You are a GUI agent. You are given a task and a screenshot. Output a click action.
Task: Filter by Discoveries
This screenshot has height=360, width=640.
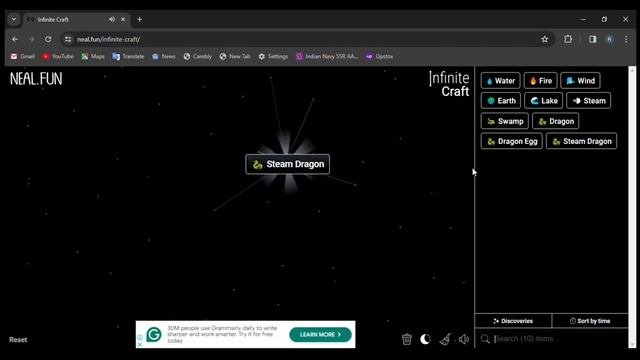coord(513,321)
